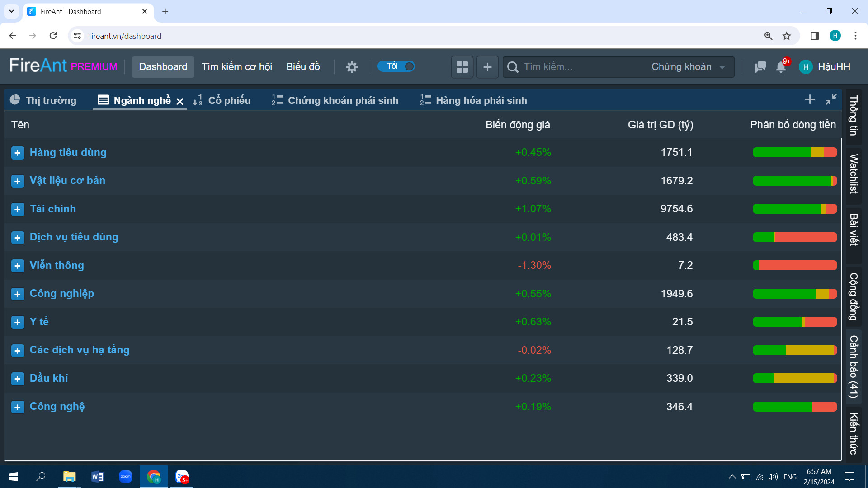
Task: Bookmark this page with star icon
Action: [x=787, y=36]
